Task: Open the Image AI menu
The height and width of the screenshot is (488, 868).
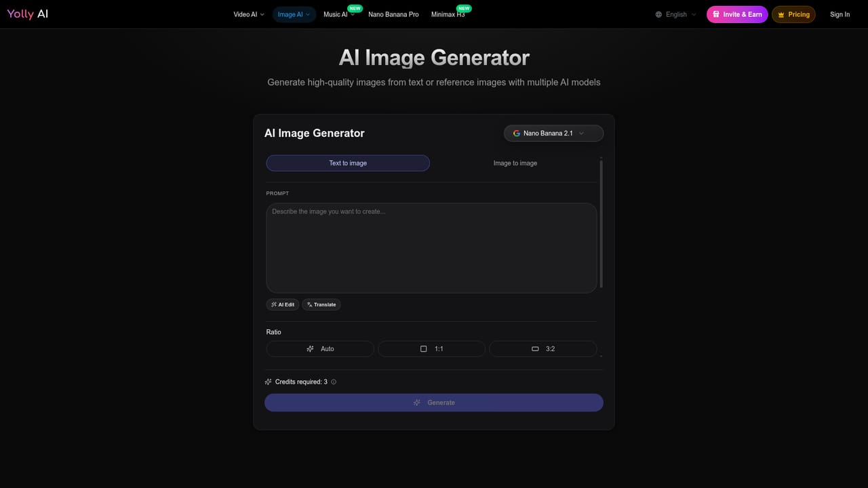Action: click(294, 14)
